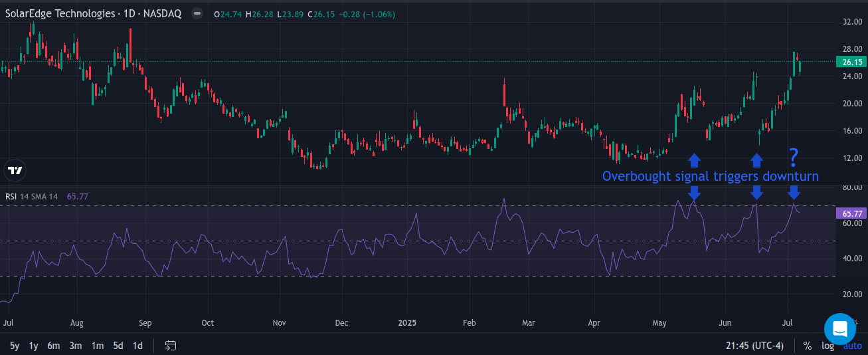Select the 5y time range
Image resolution: width=868 pixels, height=355 pixels.
15,346
